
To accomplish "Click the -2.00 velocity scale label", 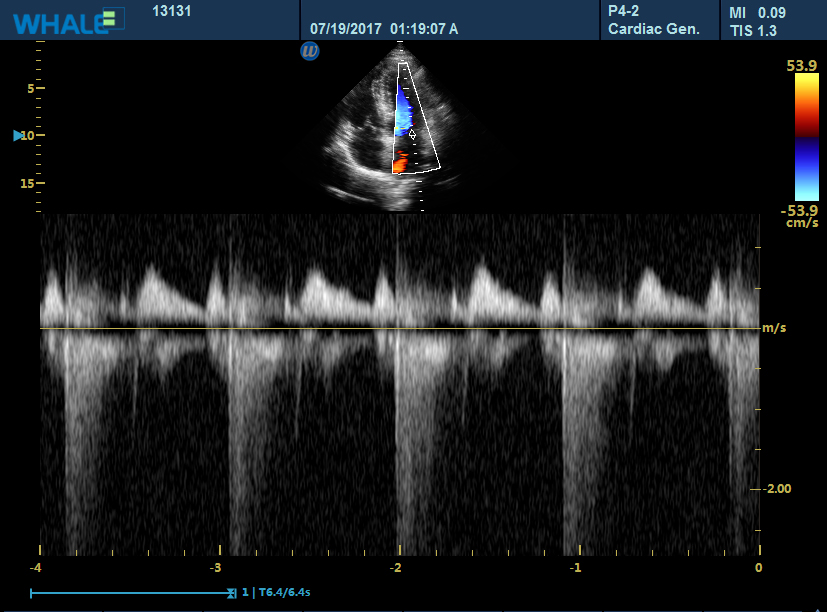I will tap(777, 489).
